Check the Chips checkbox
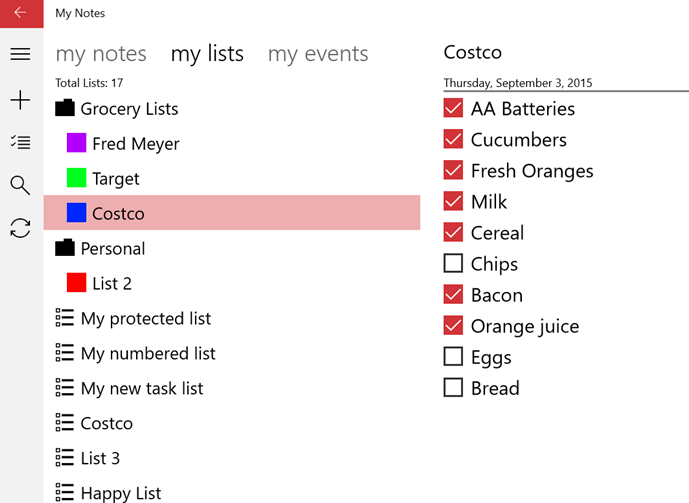The image size is (689, 503). coord(453,263)
